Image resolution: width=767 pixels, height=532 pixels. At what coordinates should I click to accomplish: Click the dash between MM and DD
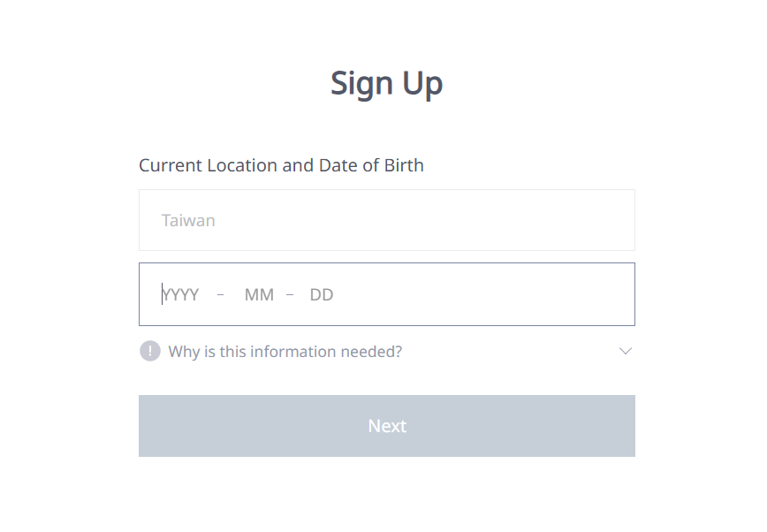click(290, 294)
